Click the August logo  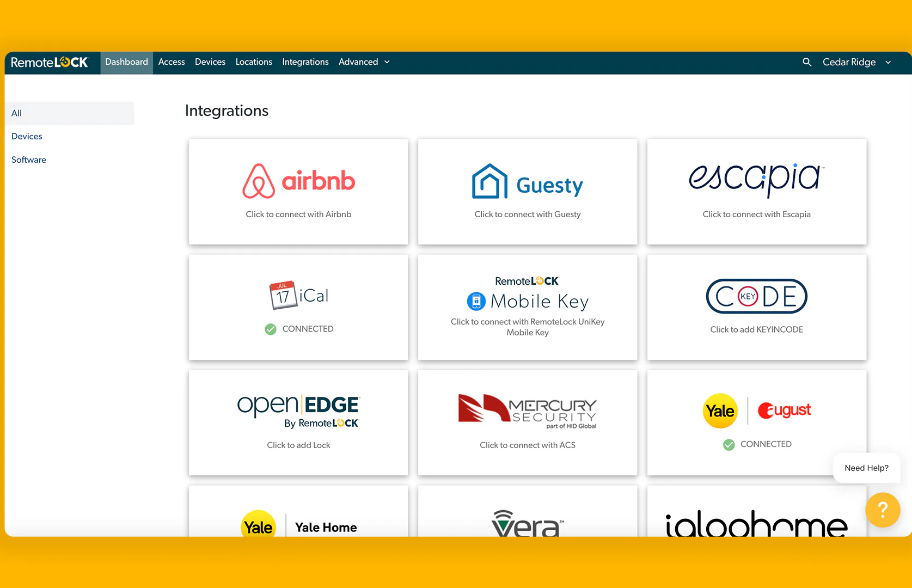click(x=784, y=410)
